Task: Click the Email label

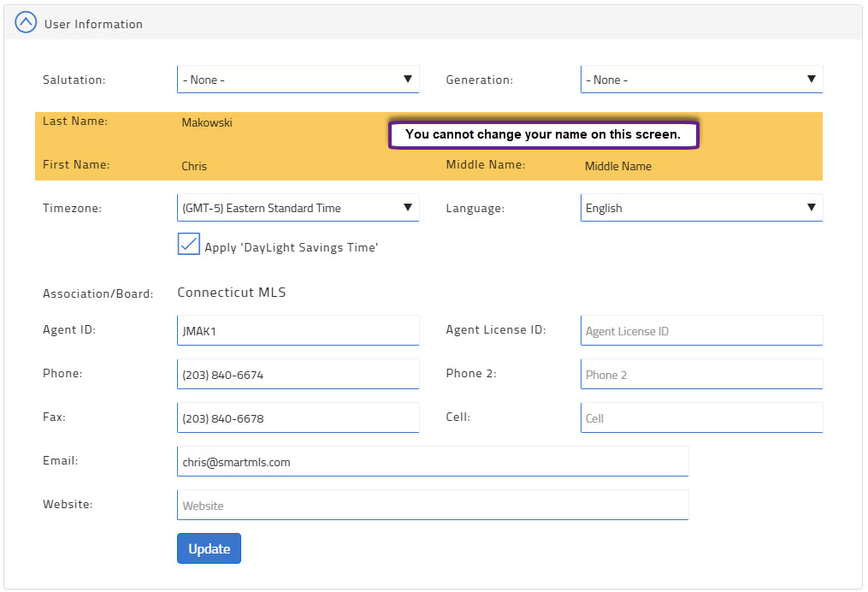Action: [x=61, y=461]
